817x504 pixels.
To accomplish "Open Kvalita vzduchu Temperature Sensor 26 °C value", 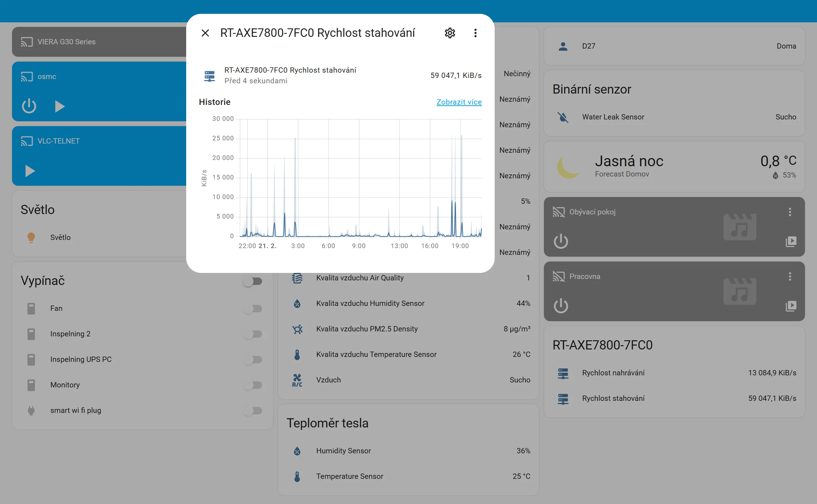I will point(521,354).
